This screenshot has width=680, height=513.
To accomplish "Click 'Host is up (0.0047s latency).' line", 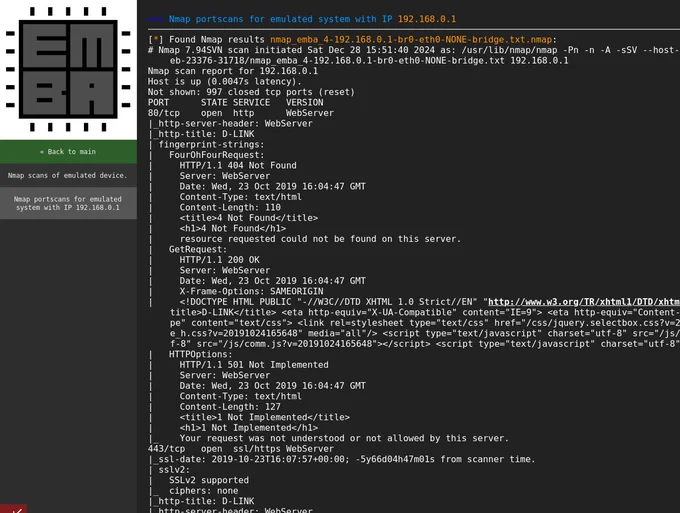I will (x=224, y=81).
